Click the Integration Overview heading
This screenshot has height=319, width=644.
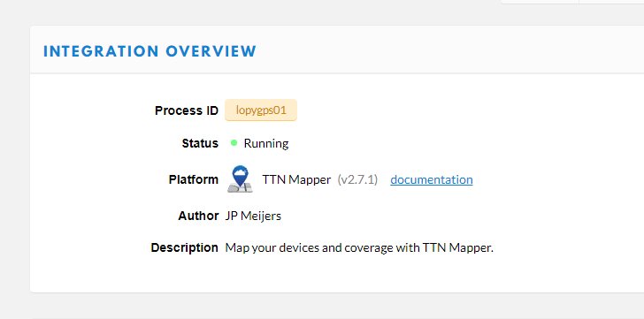(x=149, y=51)
